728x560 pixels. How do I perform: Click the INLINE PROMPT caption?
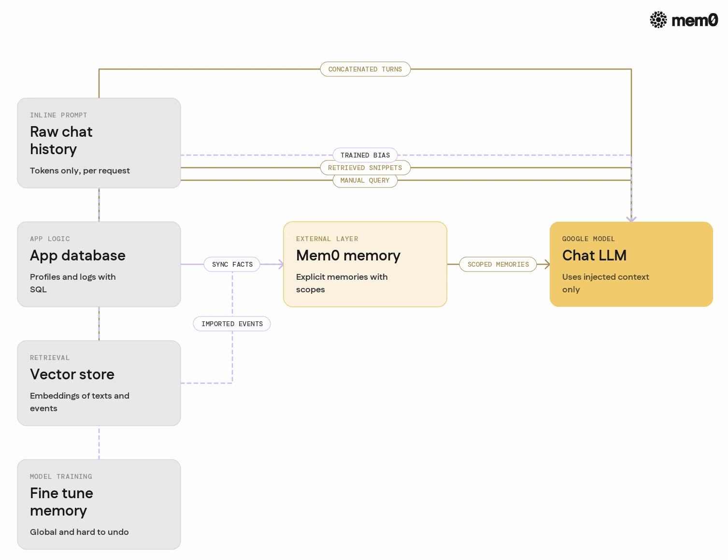[x=58, y=115]
